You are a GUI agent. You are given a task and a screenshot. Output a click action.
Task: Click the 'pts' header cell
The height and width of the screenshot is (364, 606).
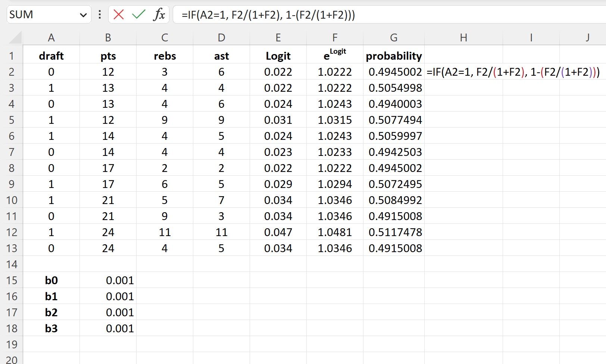108,56
